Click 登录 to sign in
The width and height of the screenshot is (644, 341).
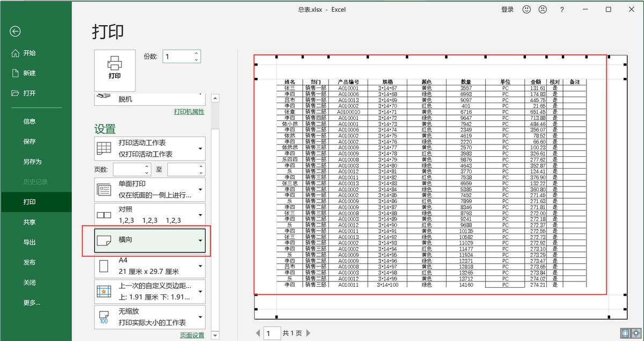[507, 10]
